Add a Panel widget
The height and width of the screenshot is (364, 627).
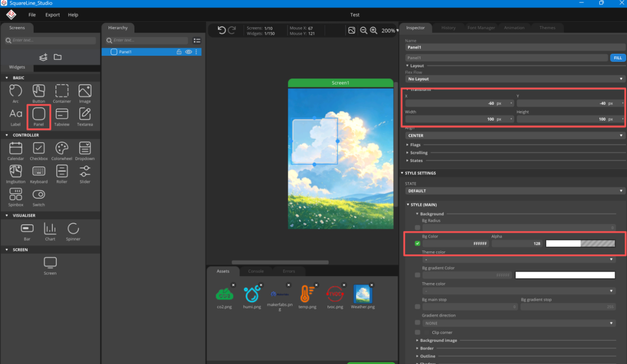click(39, 117)
